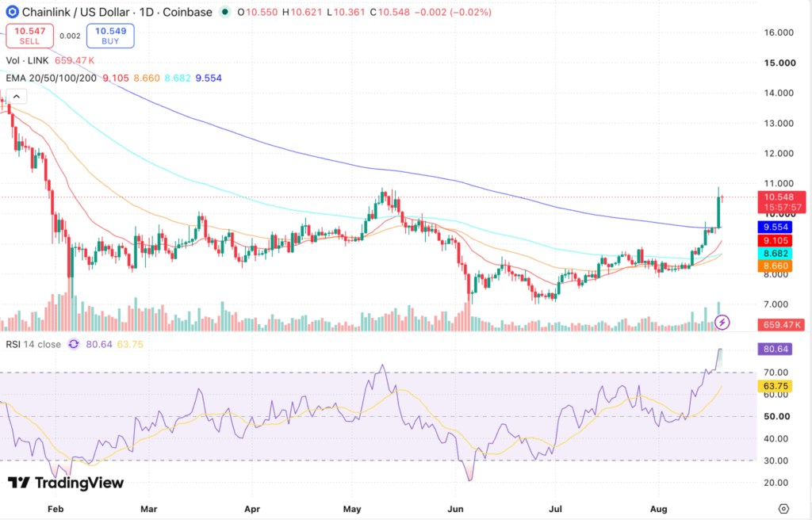Click the purple lightning flash icon

point(722,322)
